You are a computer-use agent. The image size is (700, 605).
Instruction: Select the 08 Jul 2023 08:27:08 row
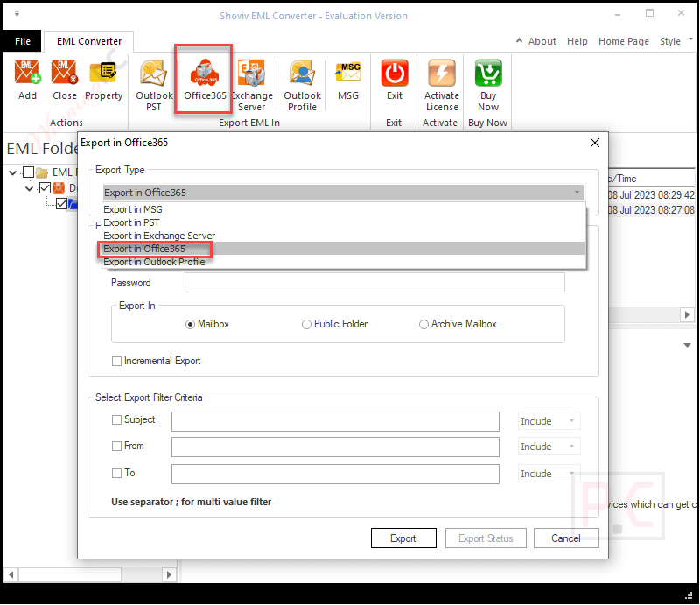coord(651,210)
